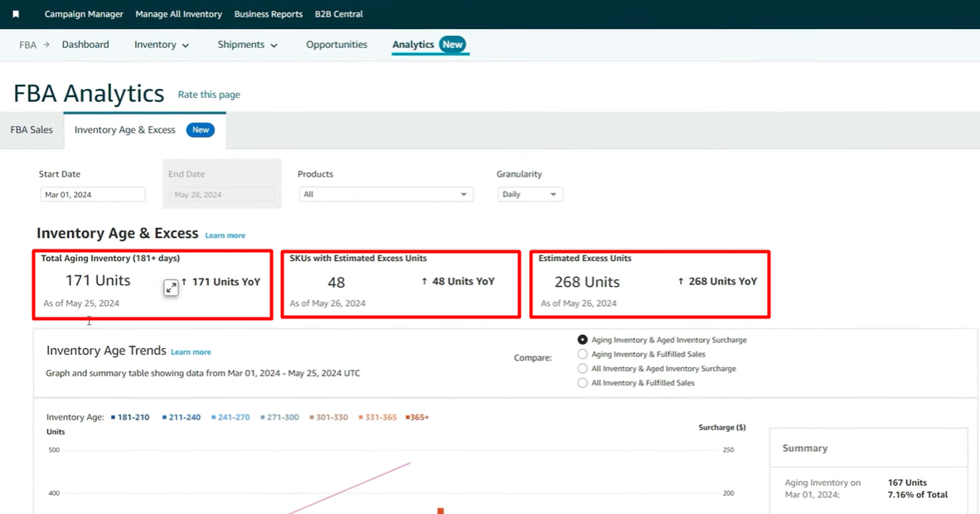Image resolution: width=980 pixels, height=514 pixels.
Task: Click the arrow after FBA breadcrumb
Action: [46, 45]
